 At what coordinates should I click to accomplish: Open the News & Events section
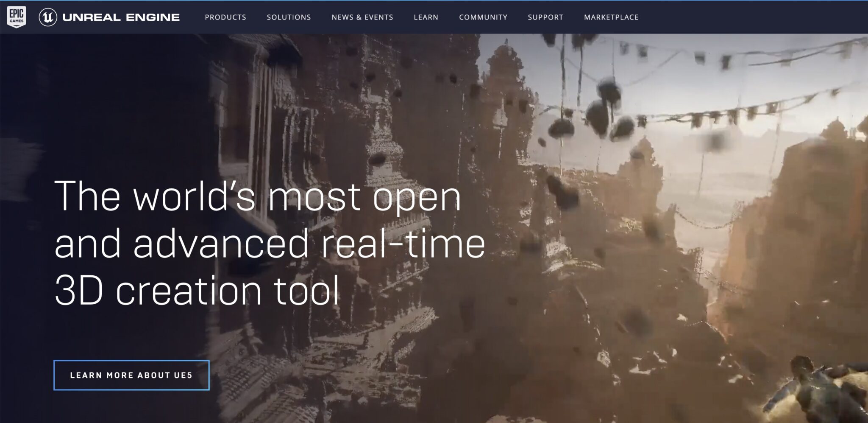(x=362, y=17)
